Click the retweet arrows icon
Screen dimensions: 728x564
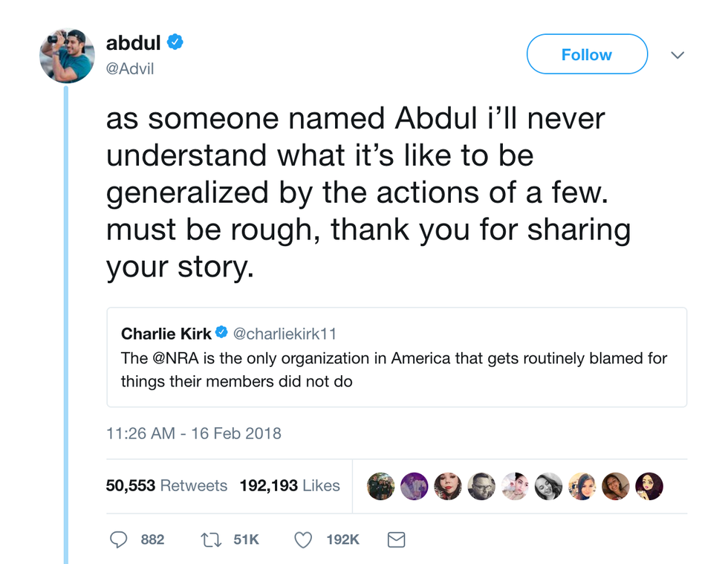pos(211,540)
